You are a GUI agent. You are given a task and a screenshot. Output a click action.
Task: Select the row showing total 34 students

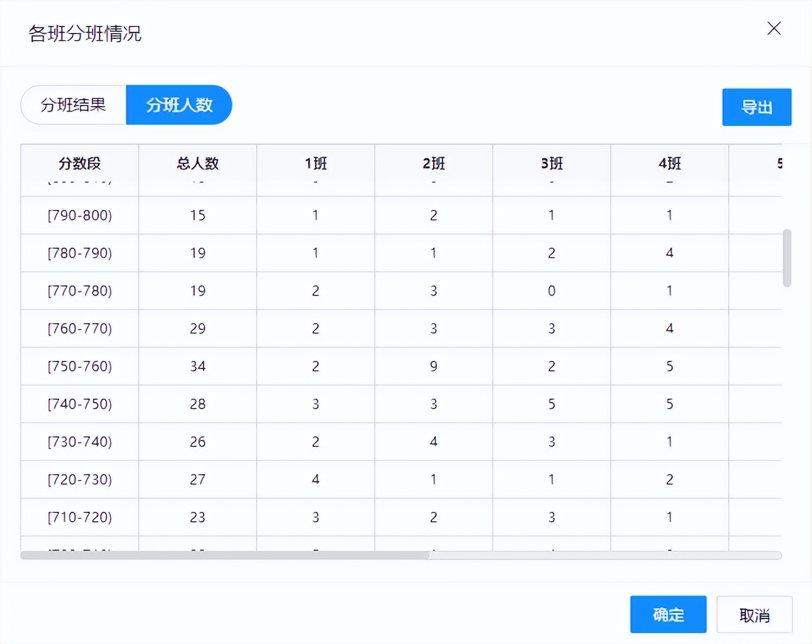[197, 366]
